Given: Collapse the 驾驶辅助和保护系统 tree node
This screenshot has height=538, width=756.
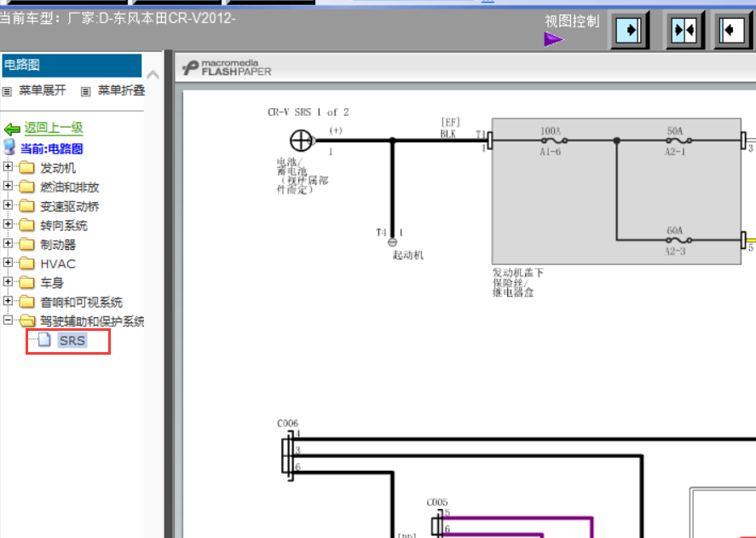Looking at the screenshot, I should pyautogui.click(x=8, y=320).
